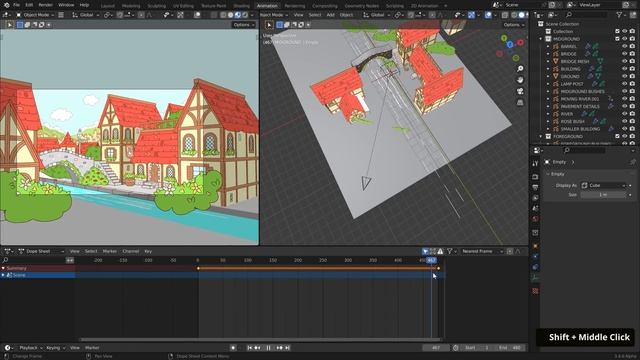Select the tweak cursor tool in left viewport
640x360 pixels.
click(9, 25)
